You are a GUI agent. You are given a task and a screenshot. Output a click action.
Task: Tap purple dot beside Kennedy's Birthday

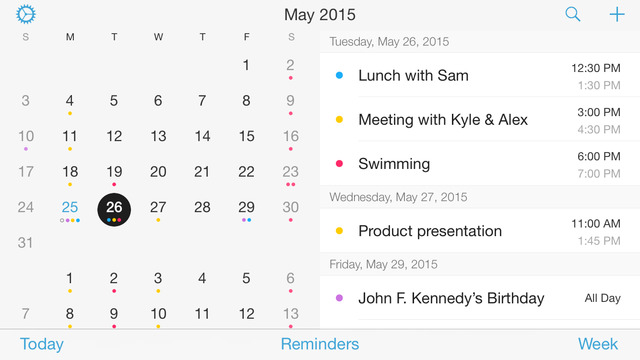[x=339, y=298]
